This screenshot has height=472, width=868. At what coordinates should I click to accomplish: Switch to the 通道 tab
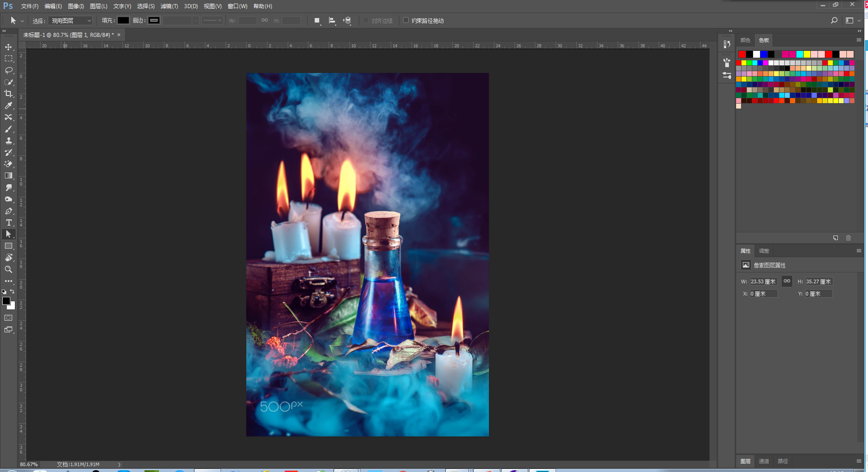pyautogui.click(x=764, y=461)
